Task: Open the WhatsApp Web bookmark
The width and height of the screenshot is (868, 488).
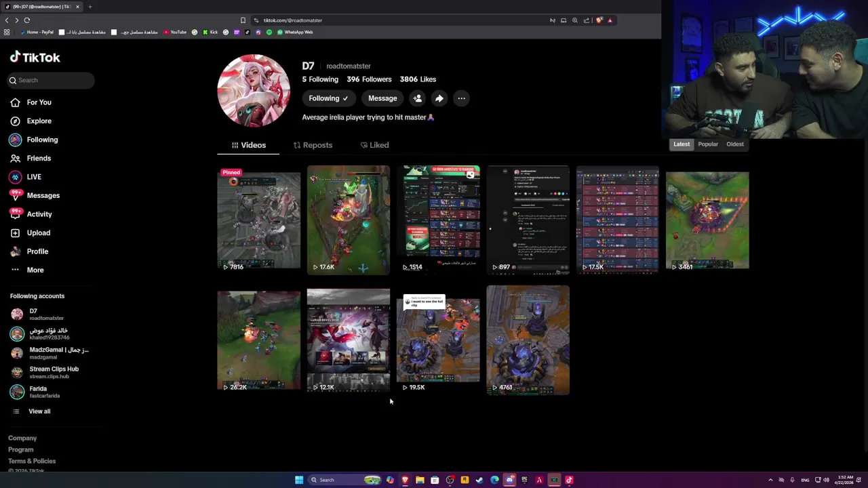Action: [x=294, y=32]
